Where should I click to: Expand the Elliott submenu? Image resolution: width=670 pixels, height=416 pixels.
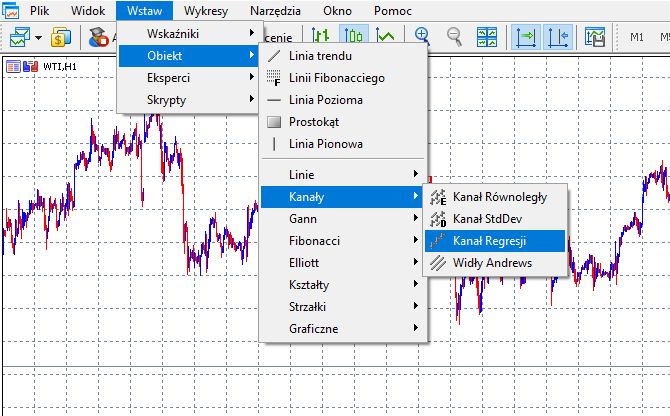click(343, 263)
